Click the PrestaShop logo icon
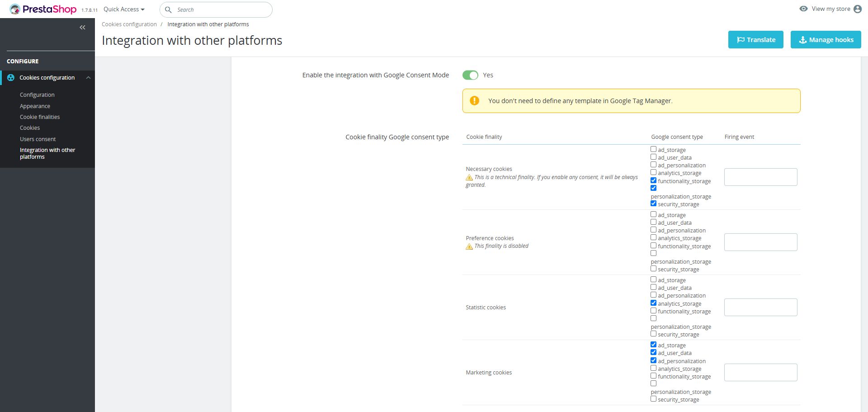Screen dimensions: 868x412 (x=15, y=9)
